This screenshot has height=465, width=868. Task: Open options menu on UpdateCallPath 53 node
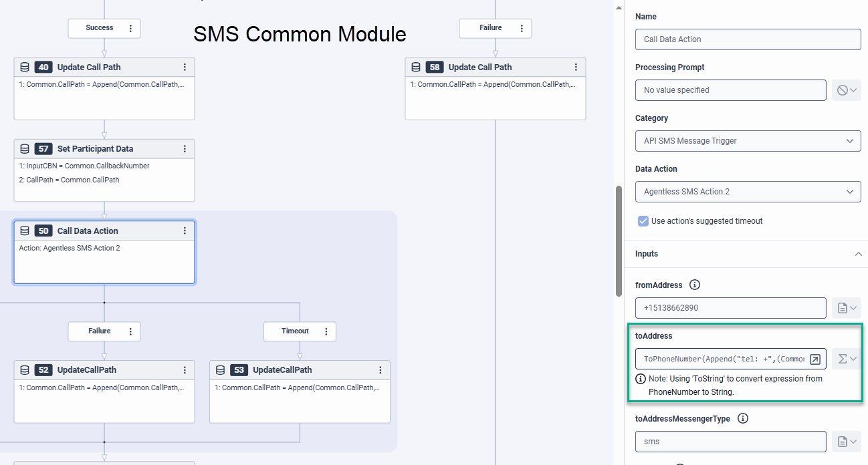pos(380,370)
